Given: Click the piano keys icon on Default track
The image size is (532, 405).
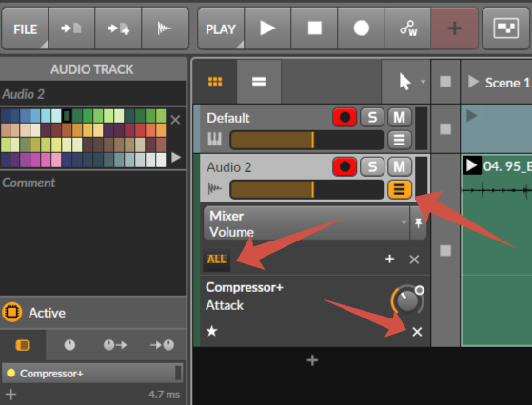Looking at the screenshot, I should point(214,139).
